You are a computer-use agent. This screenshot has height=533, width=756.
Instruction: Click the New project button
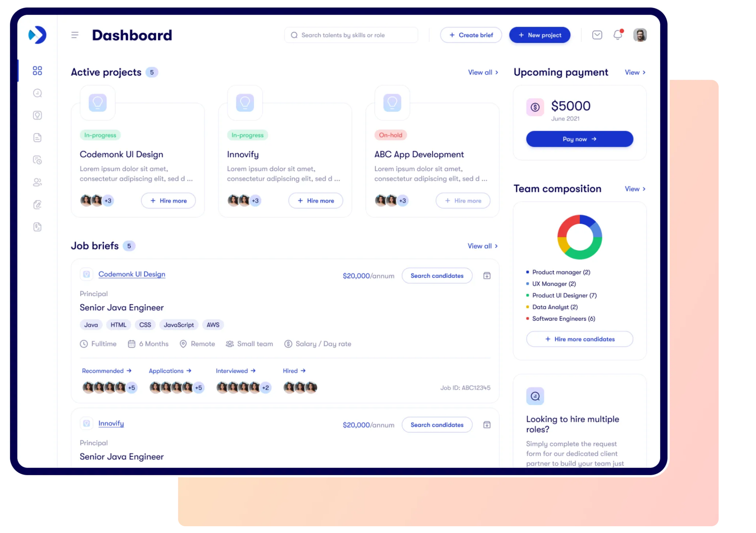click(540, 35)
